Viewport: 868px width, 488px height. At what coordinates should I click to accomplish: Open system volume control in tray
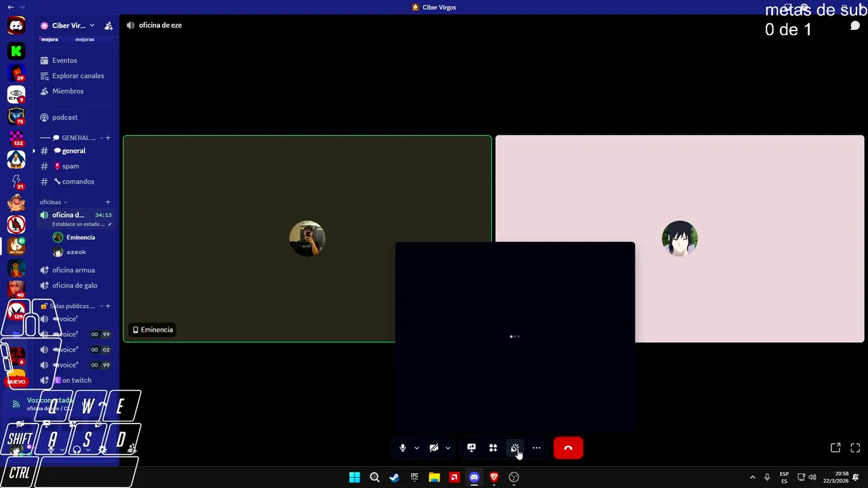pyautogui.click(x=812, y=477)
